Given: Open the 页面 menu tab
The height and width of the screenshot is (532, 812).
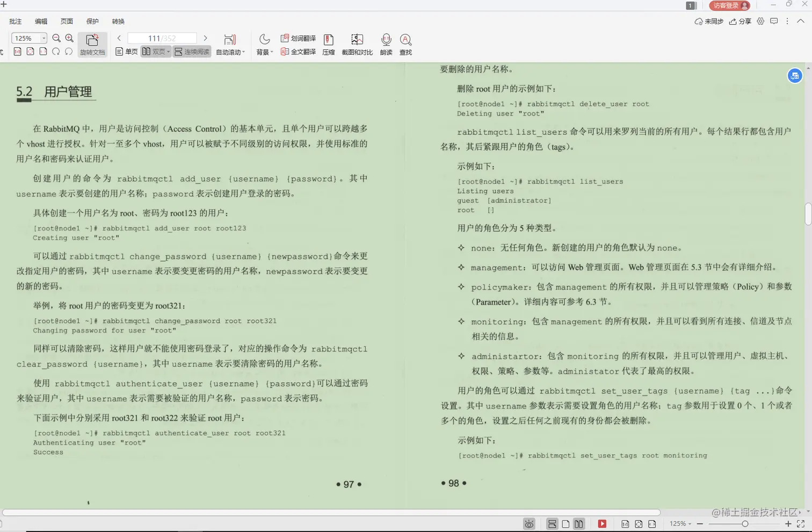Looking at the screenshot, I should tap(67, 21).
